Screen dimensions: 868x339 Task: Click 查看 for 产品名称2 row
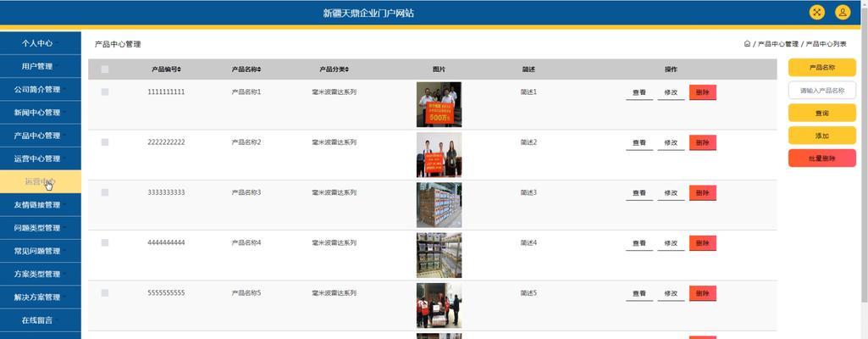(639, 143)
